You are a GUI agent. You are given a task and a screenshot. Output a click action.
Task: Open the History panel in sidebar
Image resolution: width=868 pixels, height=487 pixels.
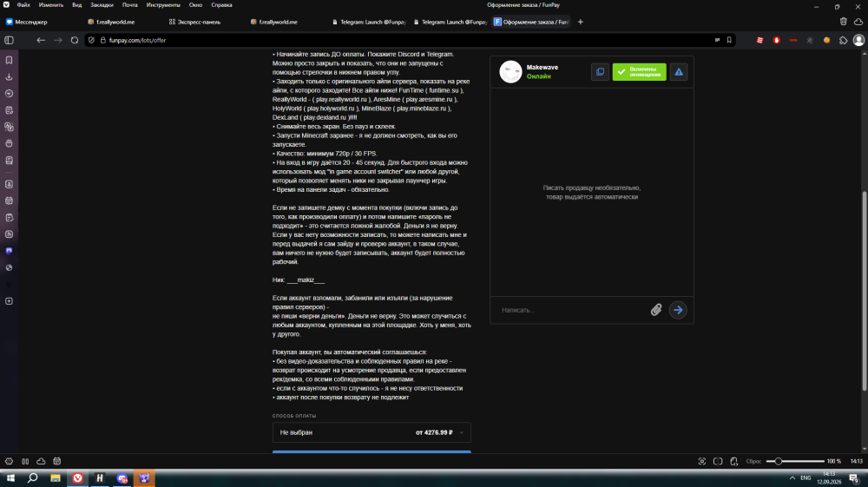9,94
